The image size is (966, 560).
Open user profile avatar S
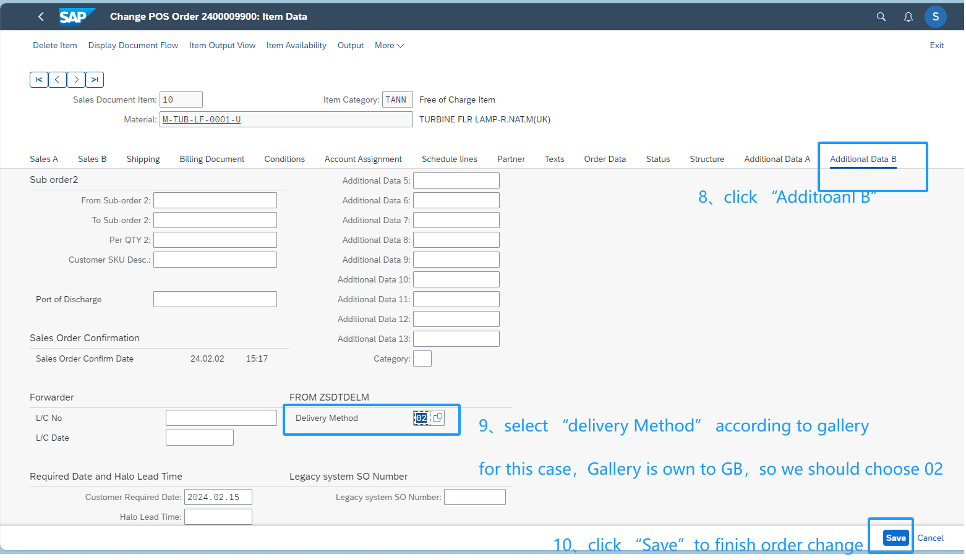click(x=935, y=17)
